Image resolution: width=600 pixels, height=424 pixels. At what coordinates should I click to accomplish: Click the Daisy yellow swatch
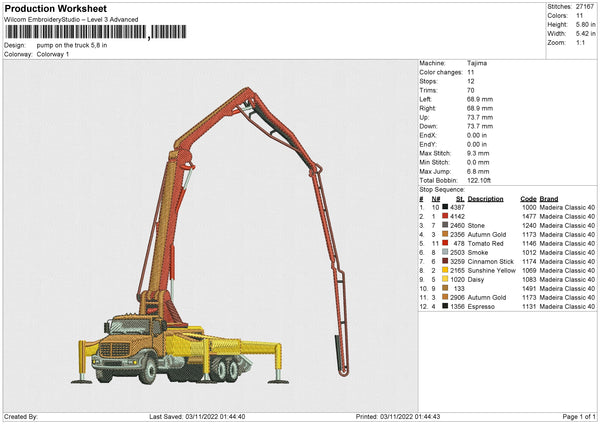pos(444,279)
